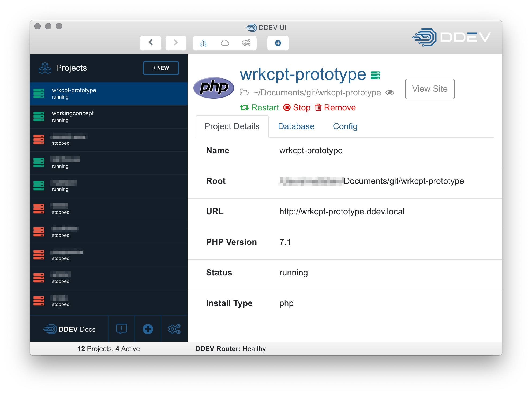Click the Projects cubes icon in the sidebar header
The height and width of the screenshot is (395, 532).
[45, 68]
